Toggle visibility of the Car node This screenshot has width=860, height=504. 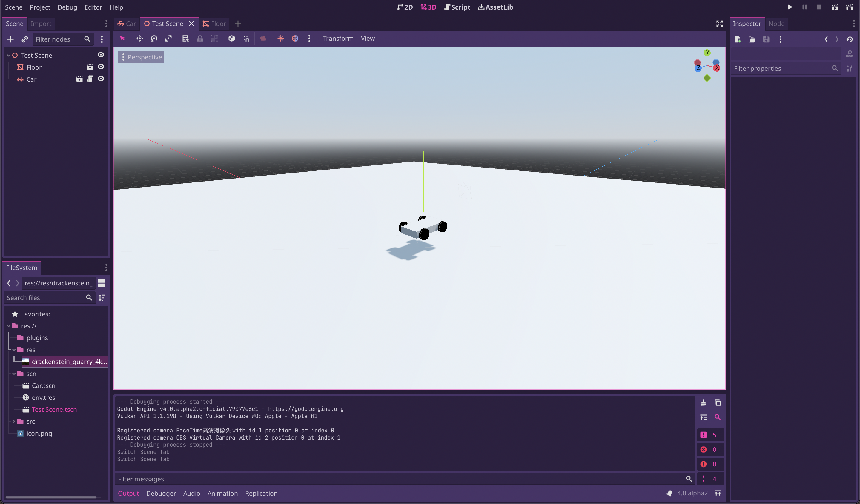(x=101, y=79)
